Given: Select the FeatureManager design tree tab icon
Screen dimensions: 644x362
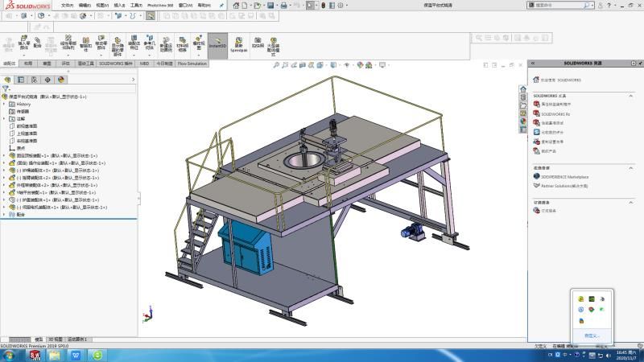Looking at the screenshot, I should click(8, 80).
